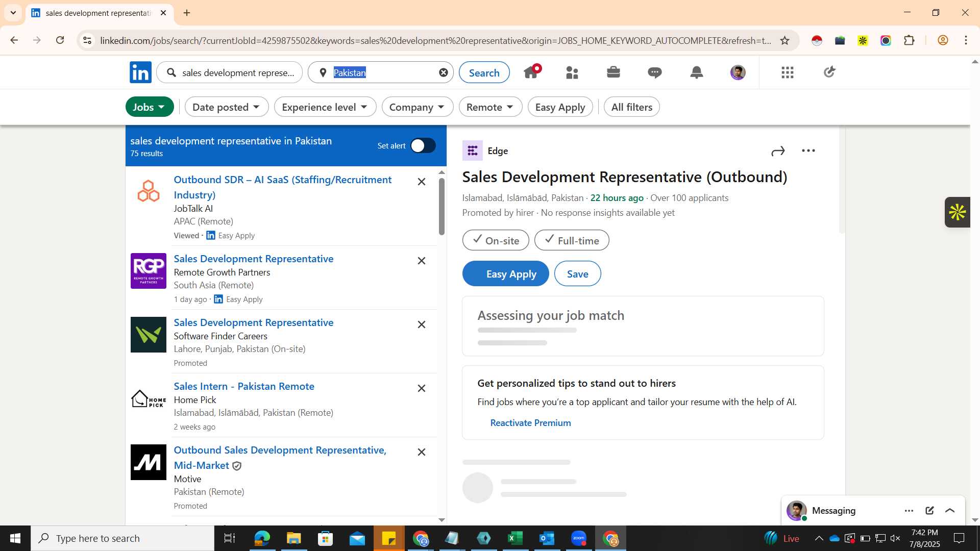The height and width of the screenshot is (551, 980).
Task: Expand the Date posted filter
Action: point(227,107)
